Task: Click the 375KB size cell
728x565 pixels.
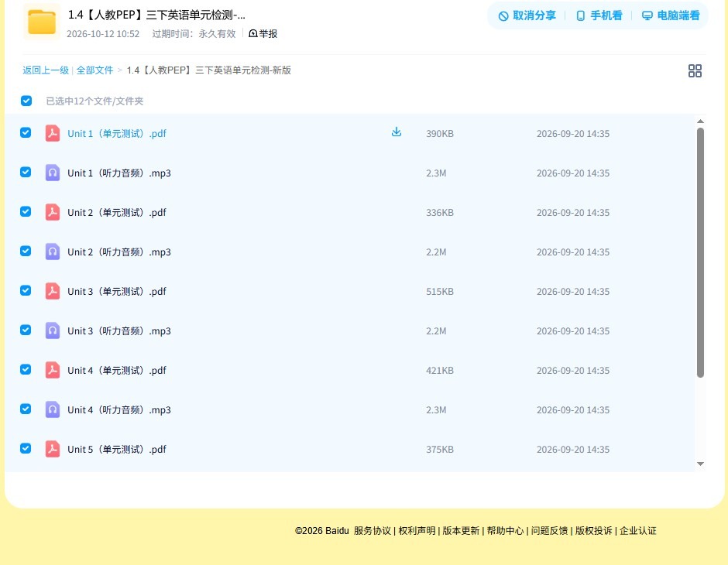Action: click(x=440, y=449)
